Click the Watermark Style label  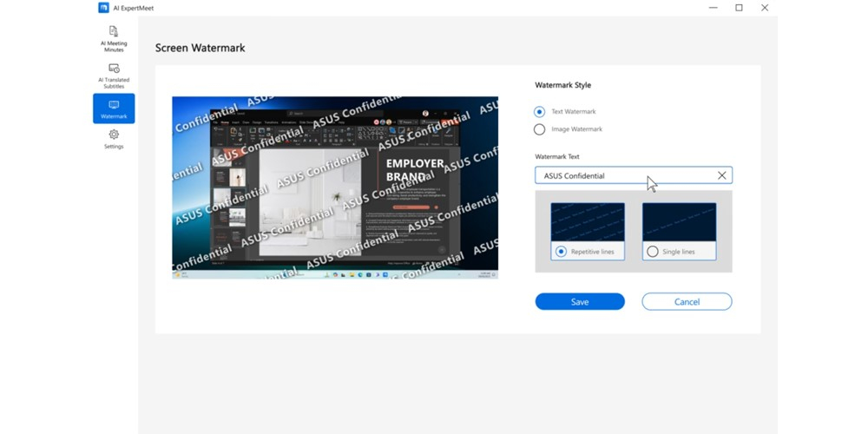(x=563, y=85)
